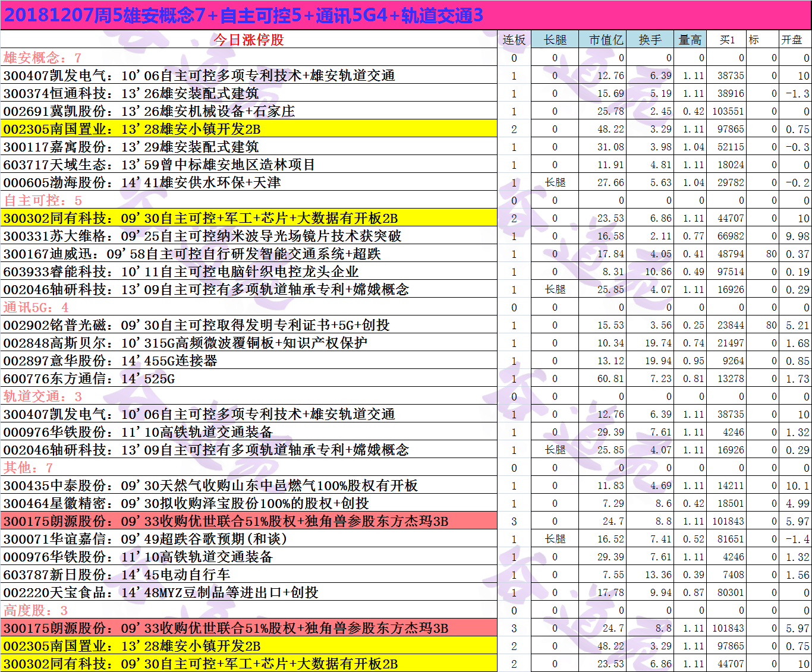Click the 买1 value 9264
Viewport: 812px width, 672px height.
[x=734, y=361]
